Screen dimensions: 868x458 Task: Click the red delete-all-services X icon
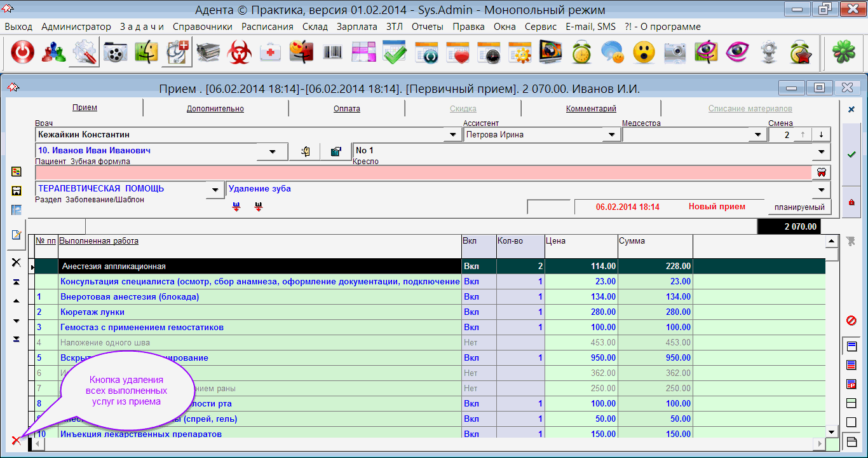coord(16,440)
